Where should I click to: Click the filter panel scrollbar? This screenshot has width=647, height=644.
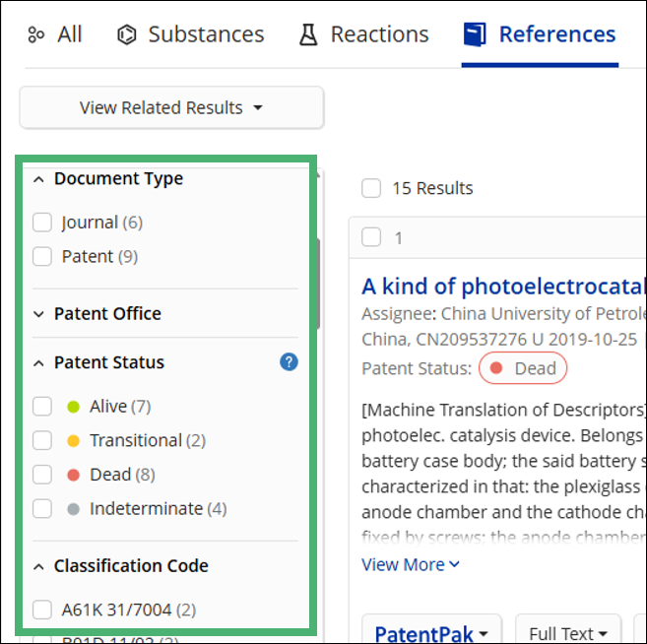pyautogui.click(x=318, y=284)
